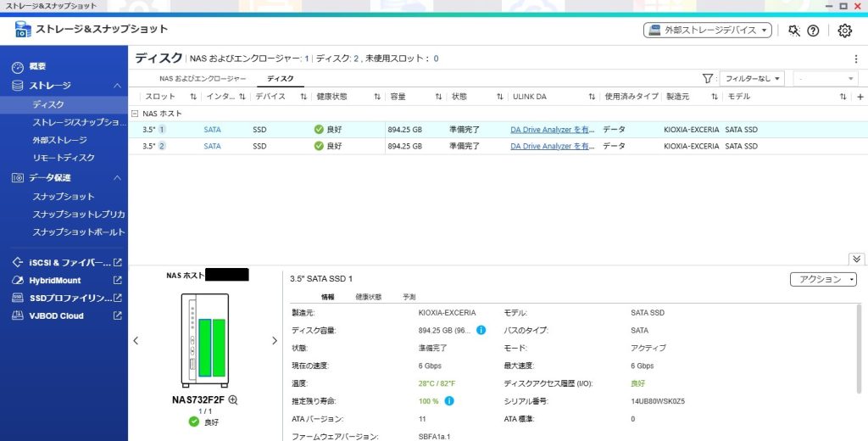Open the settings gear icon
868x441 pixels.
[x=844, y=31]
